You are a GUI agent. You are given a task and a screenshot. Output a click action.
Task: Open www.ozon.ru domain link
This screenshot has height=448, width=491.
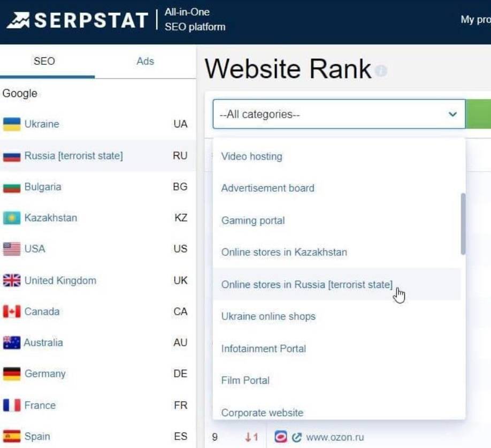click(335, 437)
